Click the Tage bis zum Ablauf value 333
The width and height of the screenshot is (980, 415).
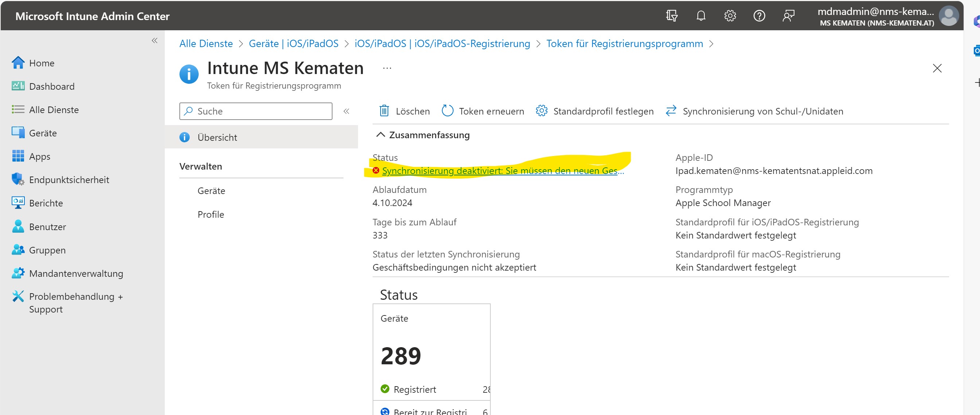[x=380, y=235]
